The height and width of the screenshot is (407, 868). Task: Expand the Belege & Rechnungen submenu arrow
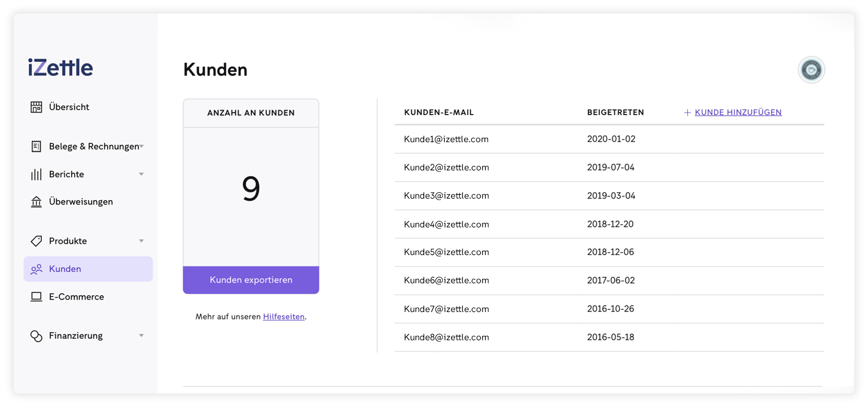[142, 147]
